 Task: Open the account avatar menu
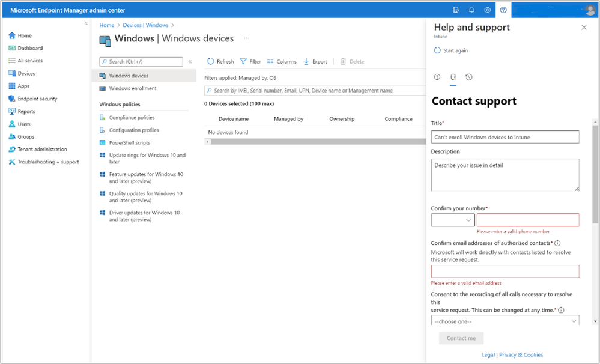pyautogui.click(x=590, y=10)
